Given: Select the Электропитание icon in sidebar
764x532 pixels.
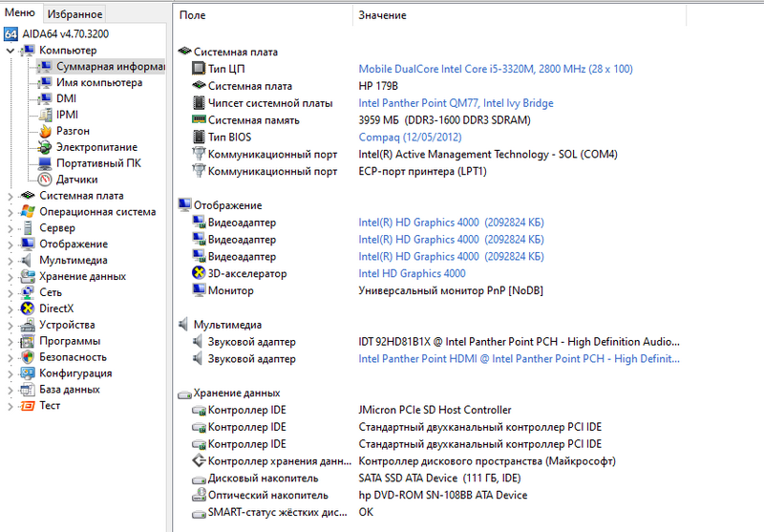Looking at the screenshot, I should (45, 147).
